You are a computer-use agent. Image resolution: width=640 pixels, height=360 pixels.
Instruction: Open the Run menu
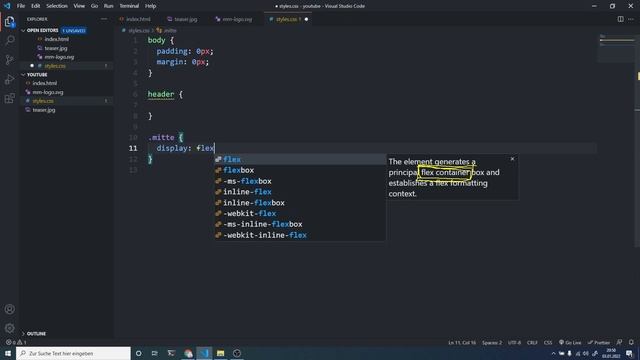point(108,6)
